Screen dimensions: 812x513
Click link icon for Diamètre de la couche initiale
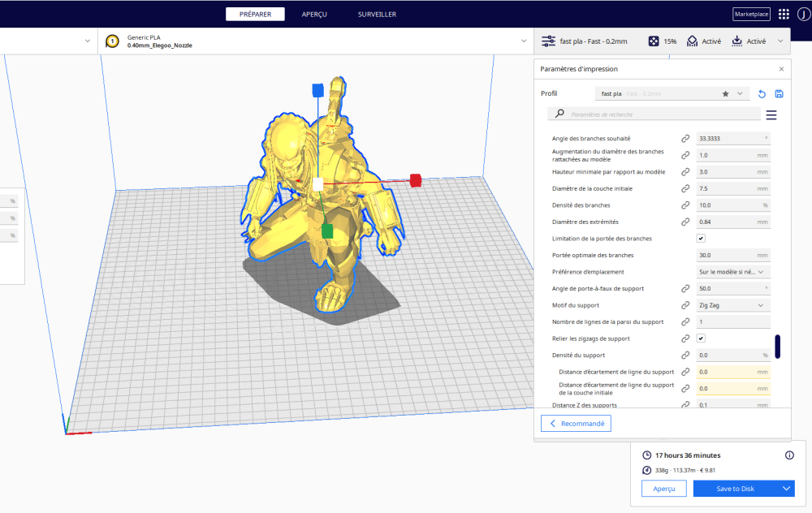[x=685, y=188]
